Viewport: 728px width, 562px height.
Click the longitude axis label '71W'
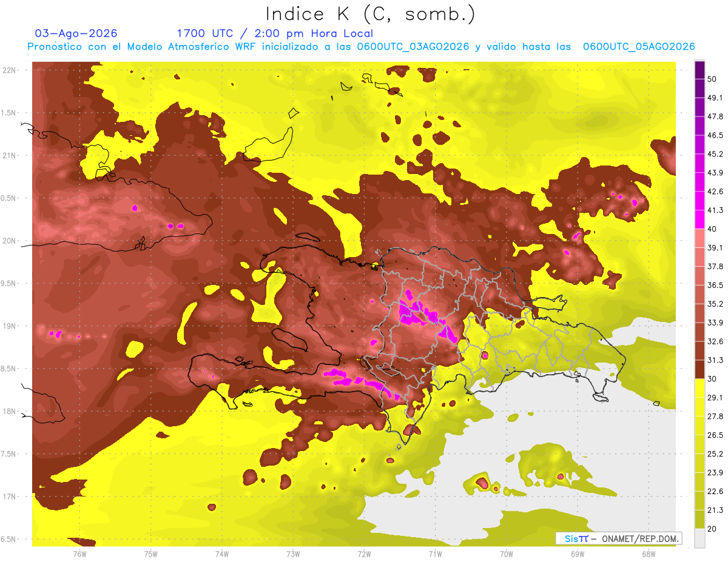click(435, 554)
